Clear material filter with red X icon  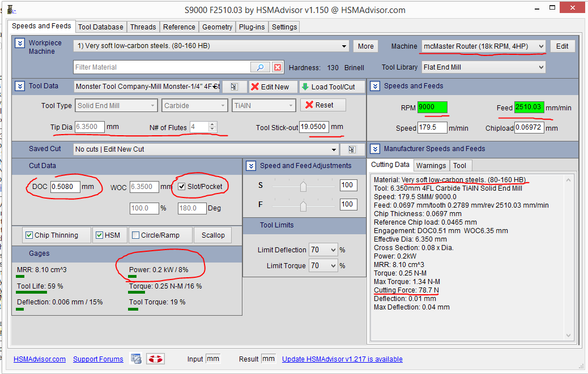[277, 67]
